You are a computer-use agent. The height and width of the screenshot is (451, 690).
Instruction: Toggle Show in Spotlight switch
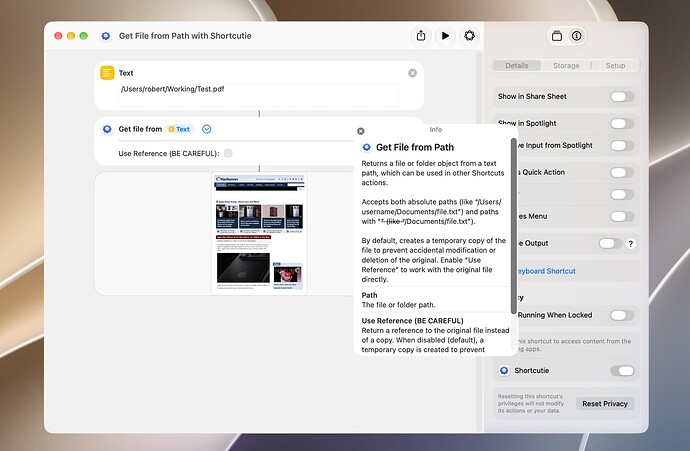coord(622,123)
